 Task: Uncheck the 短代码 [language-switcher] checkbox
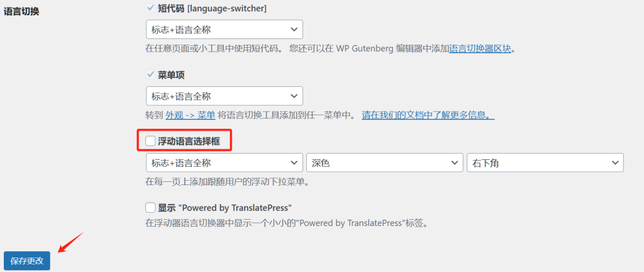pyautogui.click(x=150, y=8)
